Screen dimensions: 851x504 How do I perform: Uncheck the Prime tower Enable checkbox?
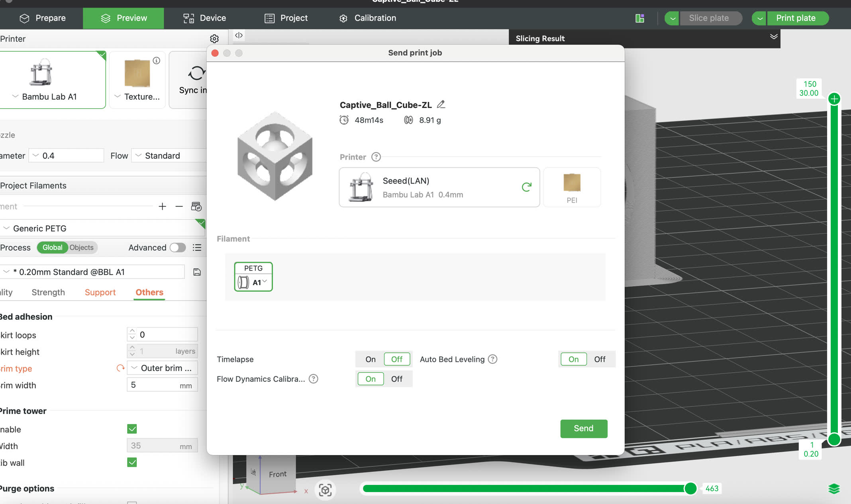tap(132, 429)
